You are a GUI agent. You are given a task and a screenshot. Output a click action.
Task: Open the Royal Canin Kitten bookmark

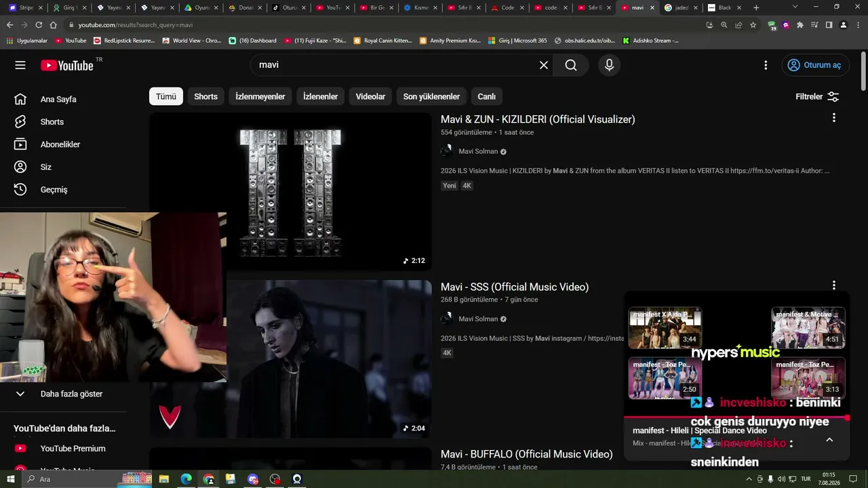coord(383,41)
